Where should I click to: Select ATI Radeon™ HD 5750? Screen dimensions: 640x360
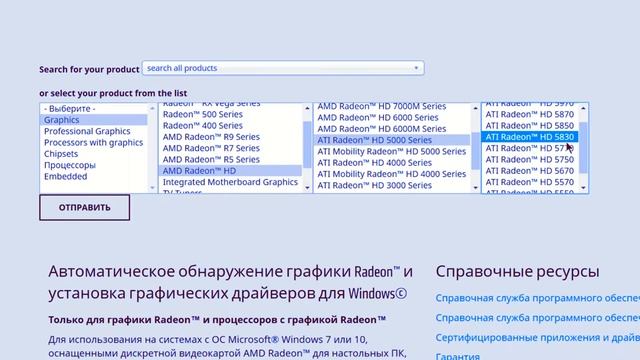coord(530,160)
